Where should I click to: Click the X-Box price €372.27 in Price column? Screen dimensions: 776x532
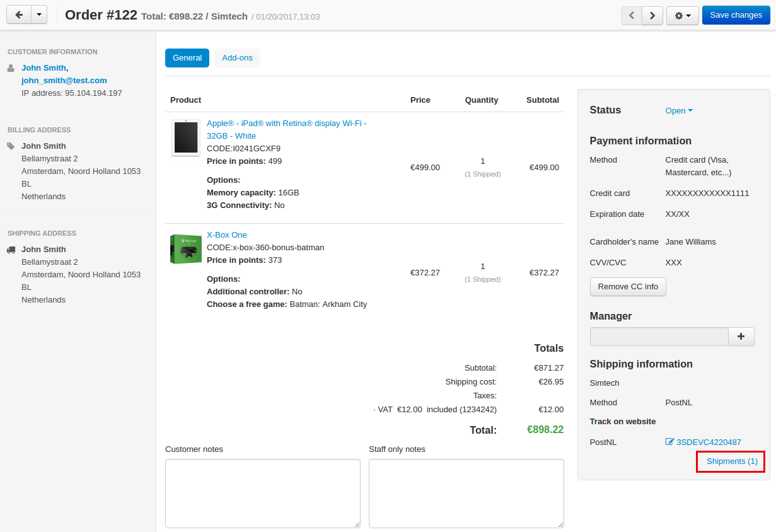tap(425, 272)
